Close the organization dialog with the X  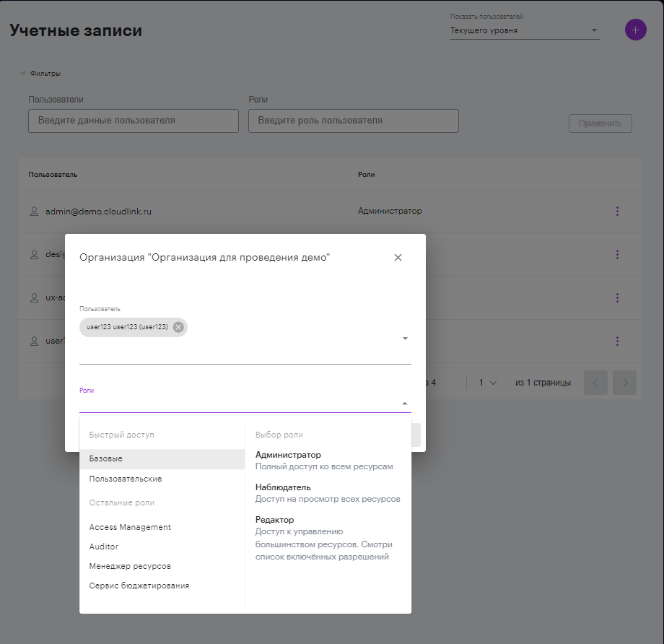398,258
